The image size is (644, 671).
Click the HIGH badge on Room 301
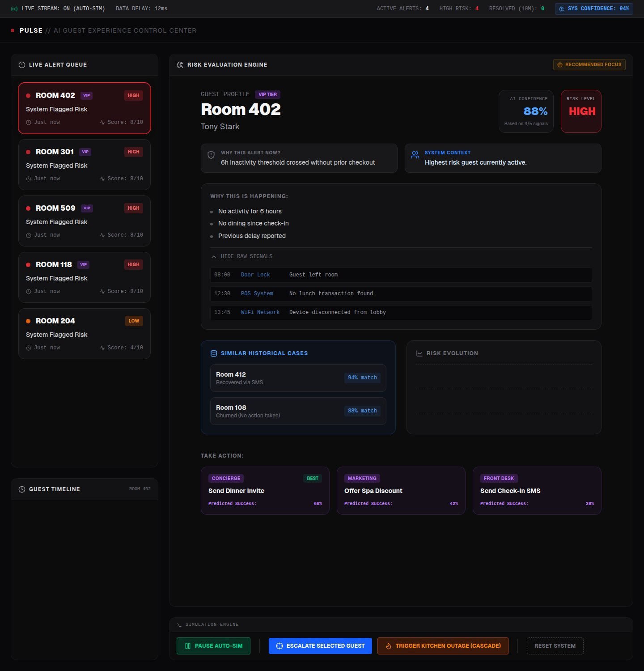[134, 152]
